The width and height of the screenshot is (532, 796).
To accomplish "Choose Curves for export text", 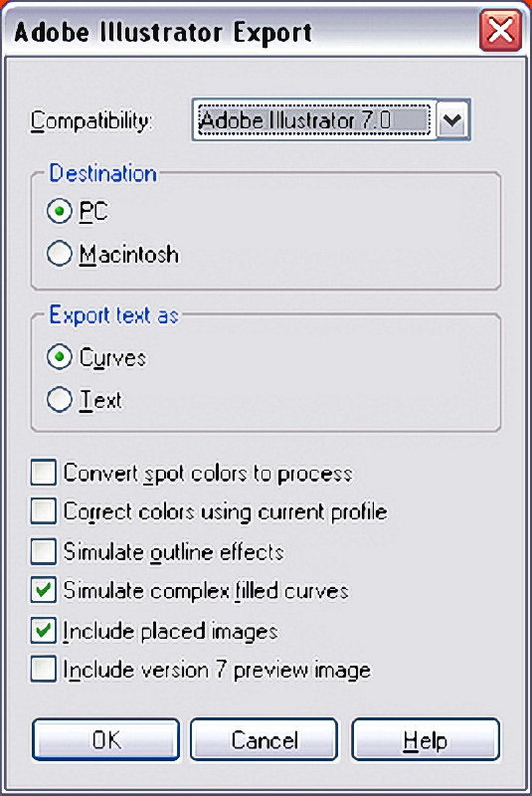I will pos(60,357).
